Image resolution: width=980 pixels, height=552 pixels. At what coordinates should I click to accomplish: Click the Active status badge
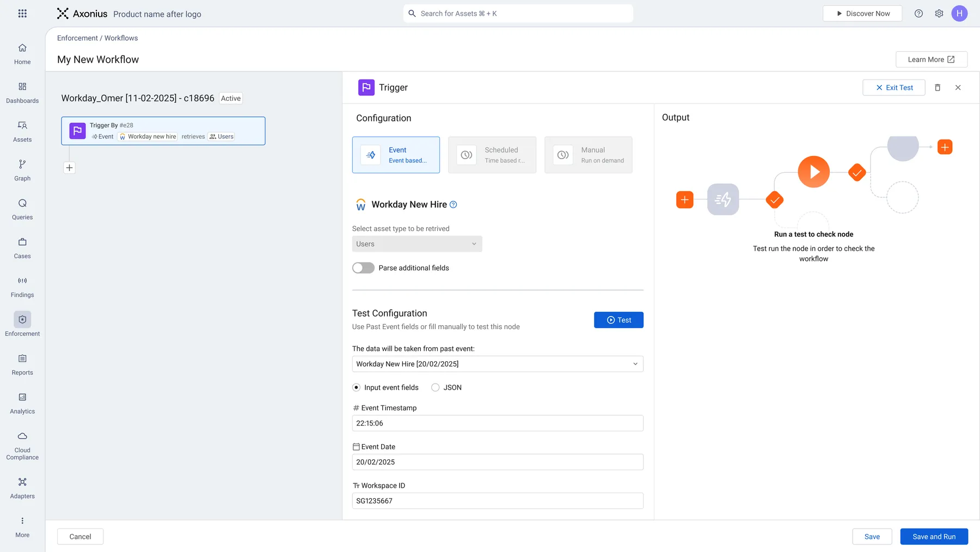(x=231, y=99)
